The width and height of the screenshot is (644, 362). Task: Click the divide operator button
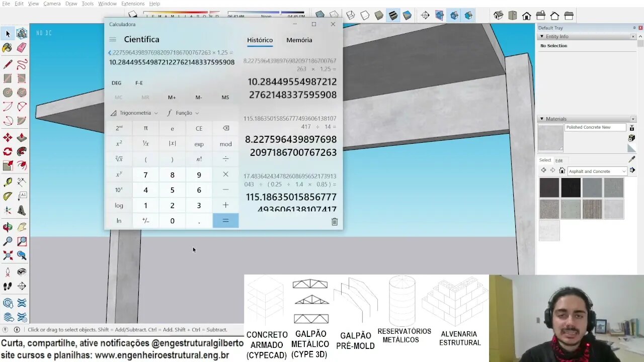[x=225, y=159]
